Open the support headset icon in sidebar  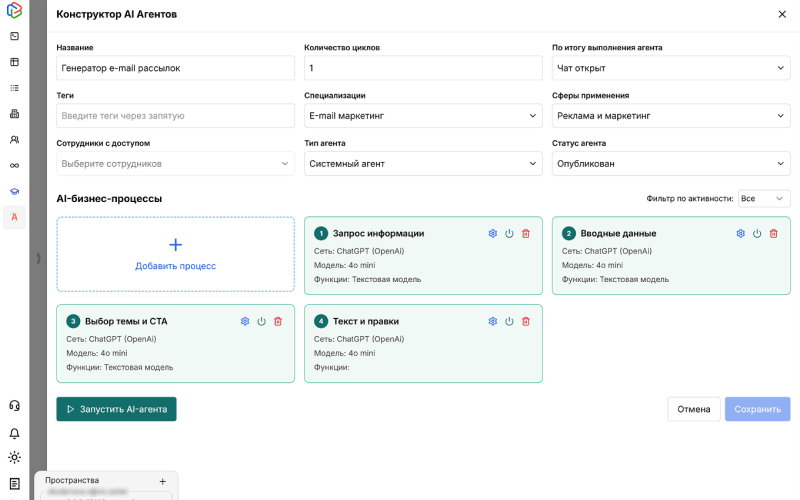pos(14,405)
